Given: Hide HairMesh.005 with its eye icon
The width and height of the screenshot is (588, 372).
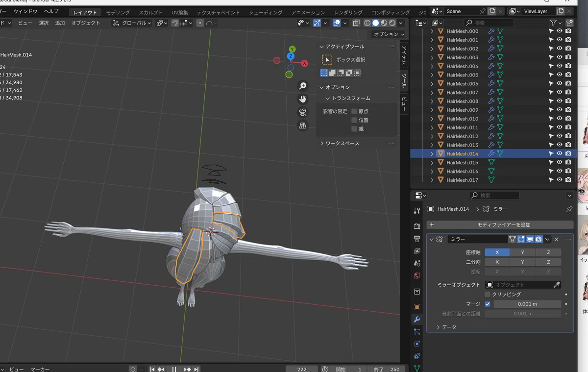Looking at the screenshot, I should click(x=560, y=75).
